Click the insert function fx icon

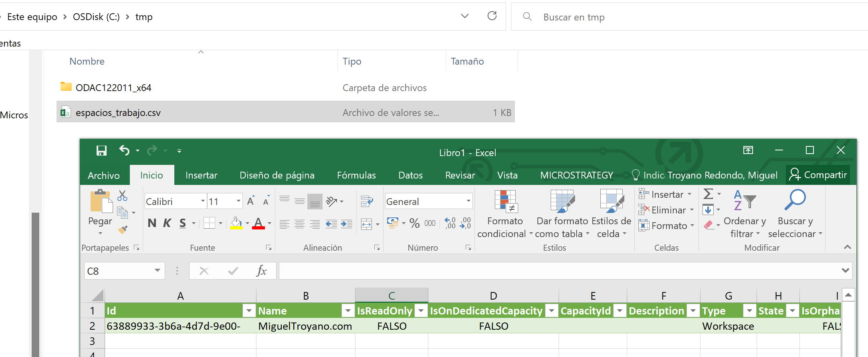pos(261,271)
